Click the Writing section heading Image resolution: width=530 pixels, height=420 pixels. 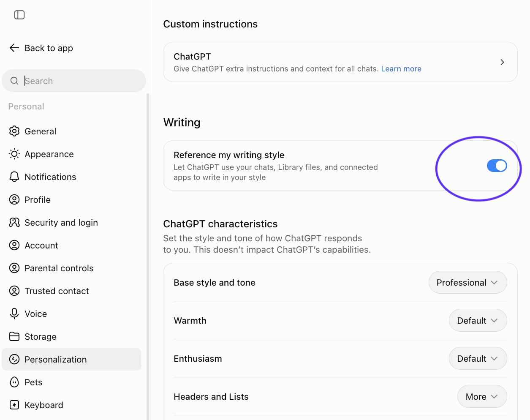(x=182, y=123)
